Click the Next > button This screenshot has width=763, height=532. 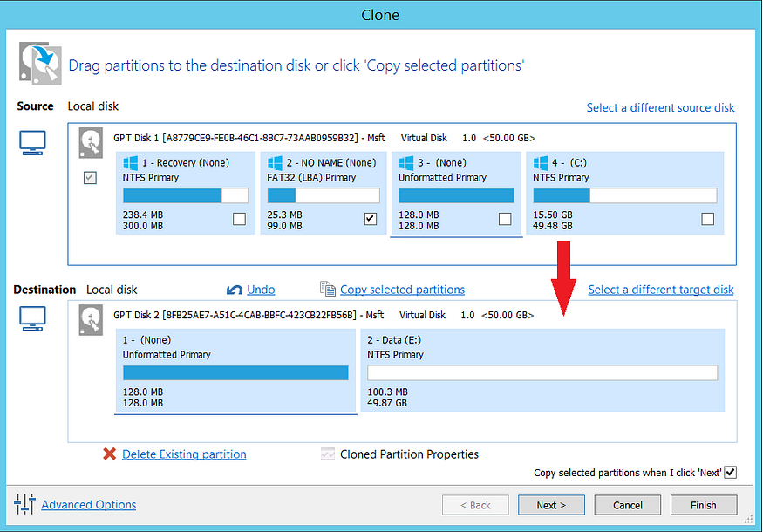tap(551, 505)
